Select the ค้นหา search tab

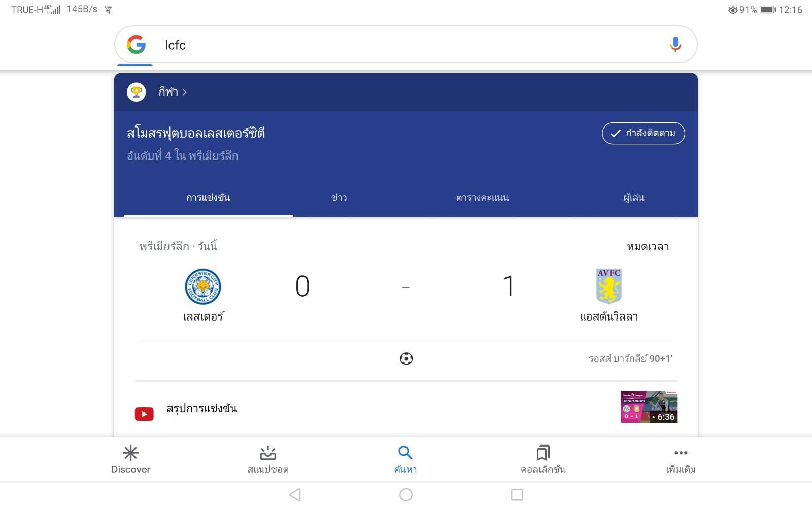pos(405,459)
